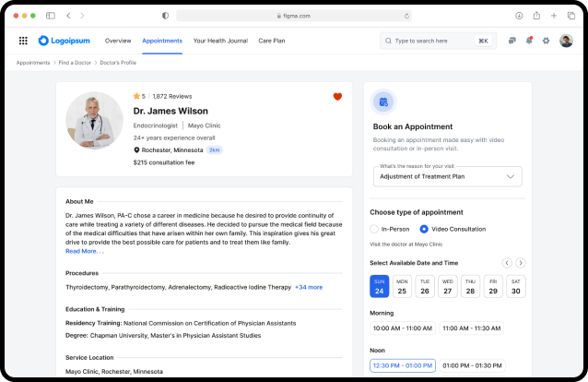Click the browser share icon
The image size is (588, 382).
click(536, 16)
